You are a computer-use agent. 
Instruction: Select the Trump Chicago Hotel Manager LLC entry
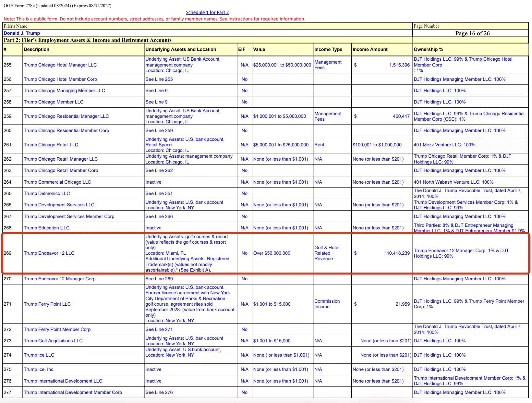pyautogui.click(x=60, y=65)
